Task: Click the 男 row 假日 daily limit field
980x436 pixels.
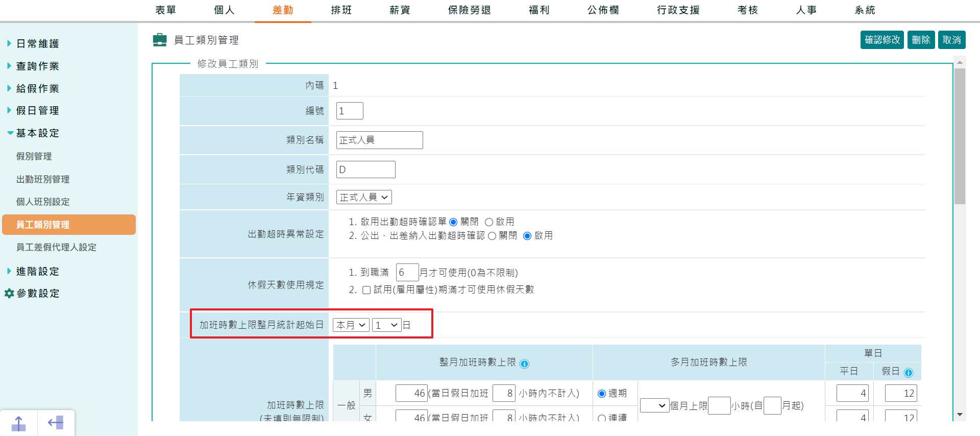Action: tap(901, 393)
